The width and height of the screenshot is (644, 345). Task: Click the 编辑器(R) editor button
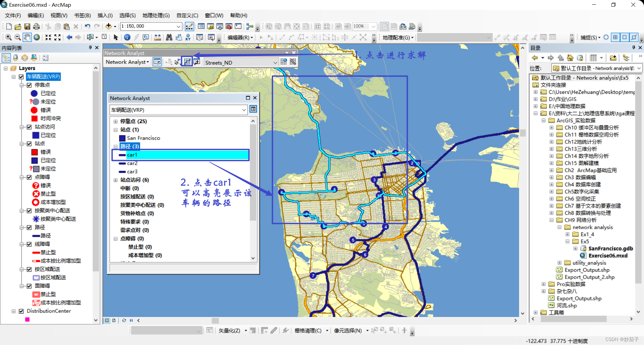(239, 37)
